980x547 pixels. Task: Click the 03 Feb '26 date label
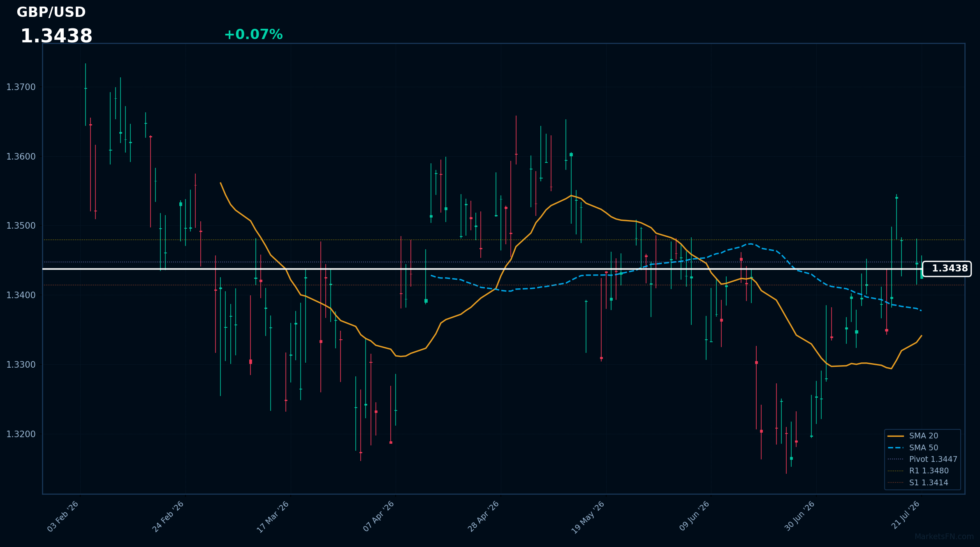(x=63, y=517)
